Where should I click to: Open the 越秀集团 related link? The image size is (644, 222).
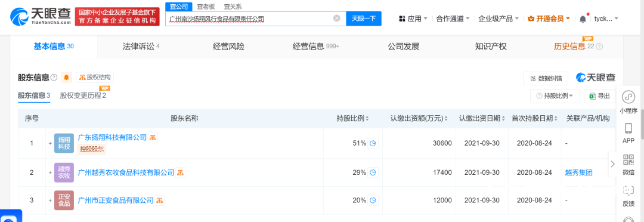(x=578, y=172)
